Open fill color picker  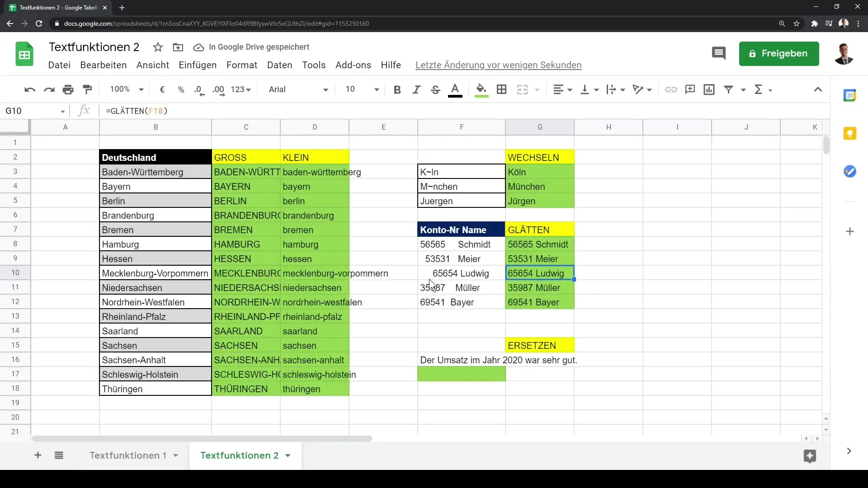[x=481, y=89]
